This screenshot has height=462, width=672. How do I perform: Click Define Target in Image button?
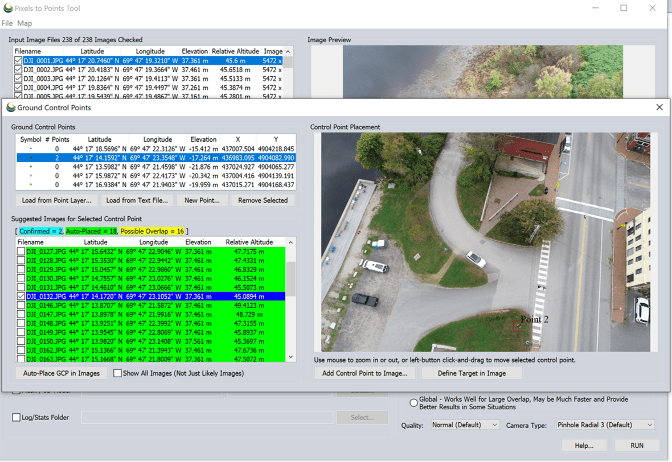471,373
